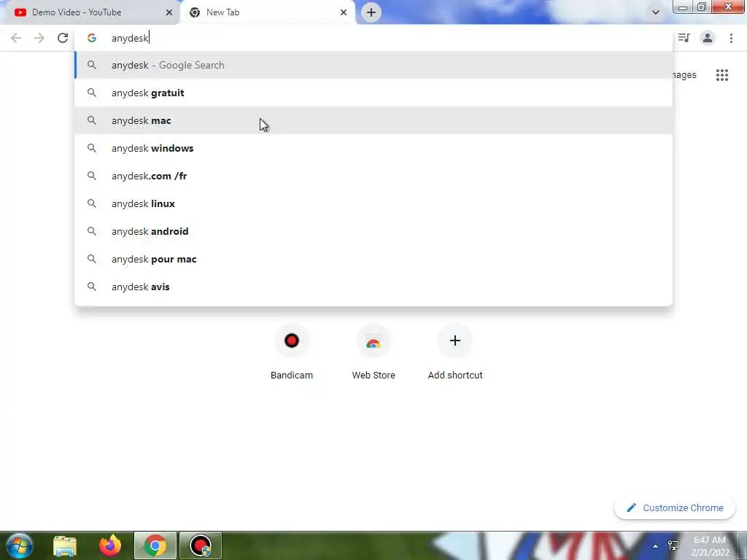Open Bandicam from the taskbar
This screenshot has width=747, height=560.
201,545
